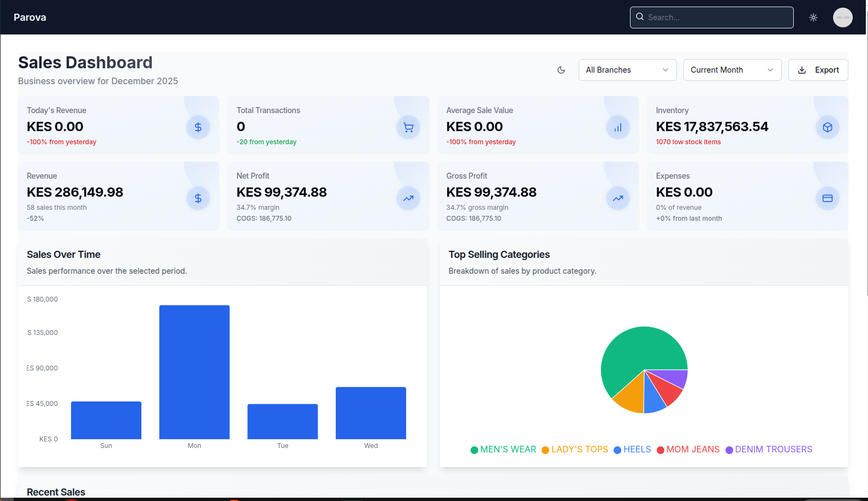Image resolution: width=868 pixels, height=501 pixels.
Task: Open the All Branches dropdown
Action: (627, 70)
